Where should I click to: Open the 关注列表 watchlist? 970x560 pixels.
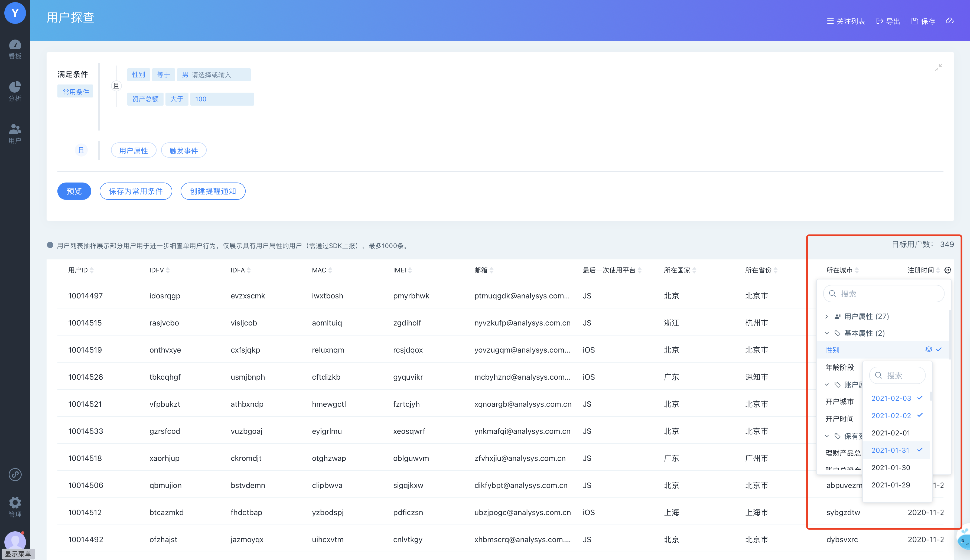(x=846, y=21)
